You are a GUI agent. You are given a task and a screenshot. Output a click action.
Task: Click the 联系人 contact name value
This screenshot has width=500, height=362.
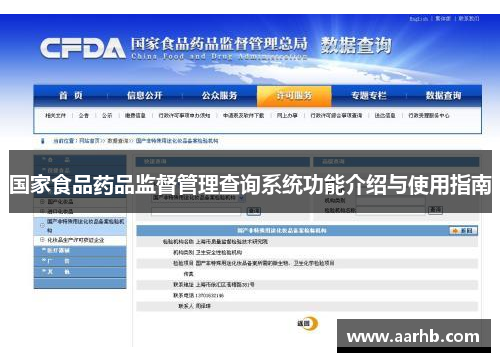tap(203, 306)
